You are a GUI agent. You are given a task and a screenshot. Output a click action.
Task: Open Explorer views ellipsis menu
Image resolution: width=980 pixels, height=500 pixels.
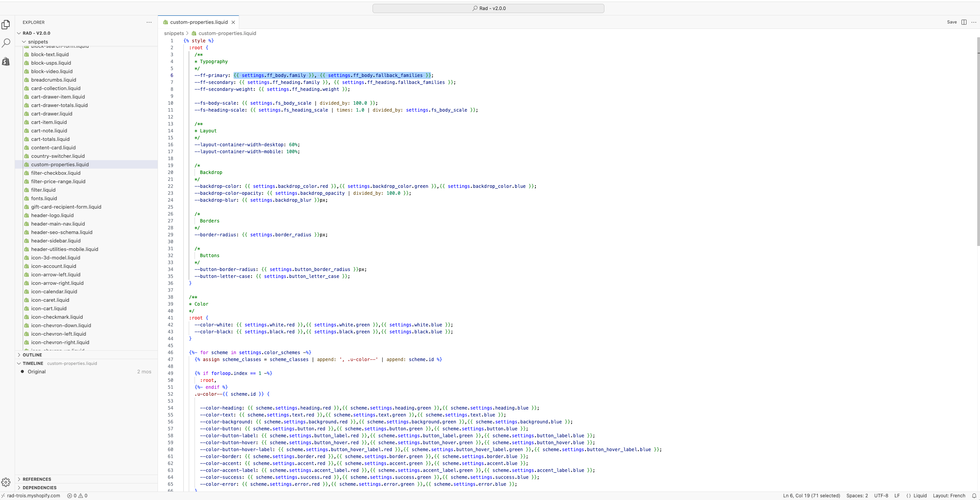(x=149, y=22)
